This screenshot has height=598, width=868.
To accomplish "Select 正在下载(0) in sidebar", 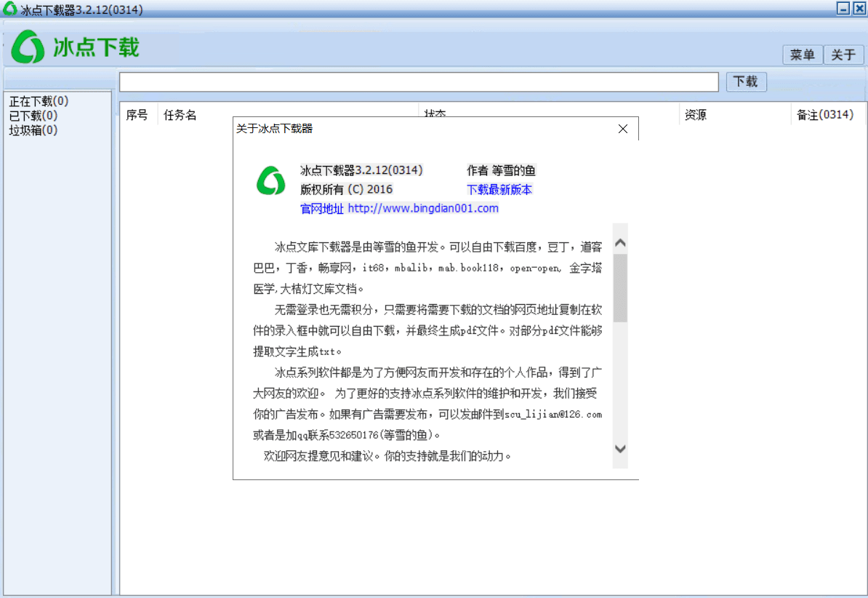I will (x=39, y=101).
